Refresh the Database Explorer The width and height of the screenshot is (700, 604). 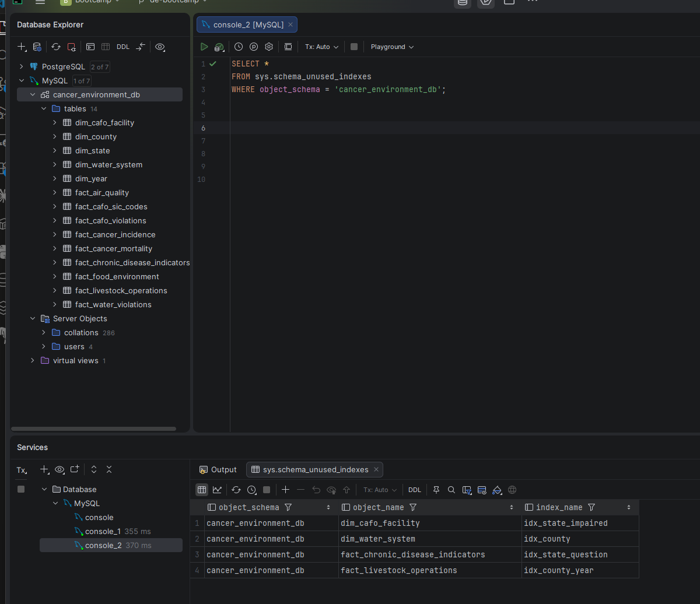click(56, 47)
